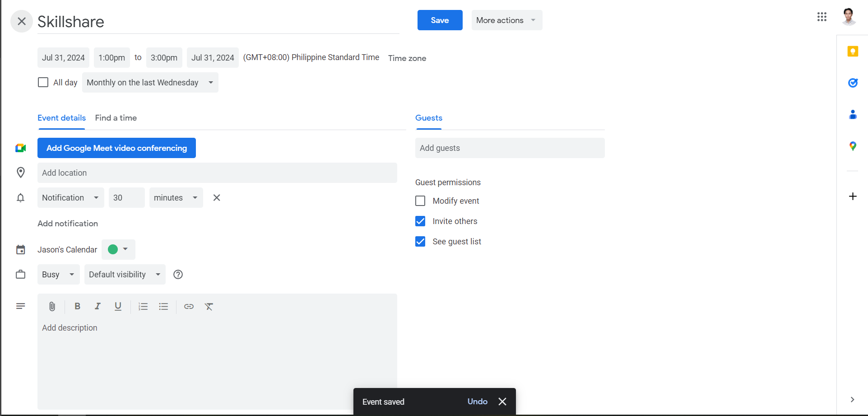Click Add notification
Image resolution: width=868 pixels, height=416 pixels.
(x=68, y=224)
